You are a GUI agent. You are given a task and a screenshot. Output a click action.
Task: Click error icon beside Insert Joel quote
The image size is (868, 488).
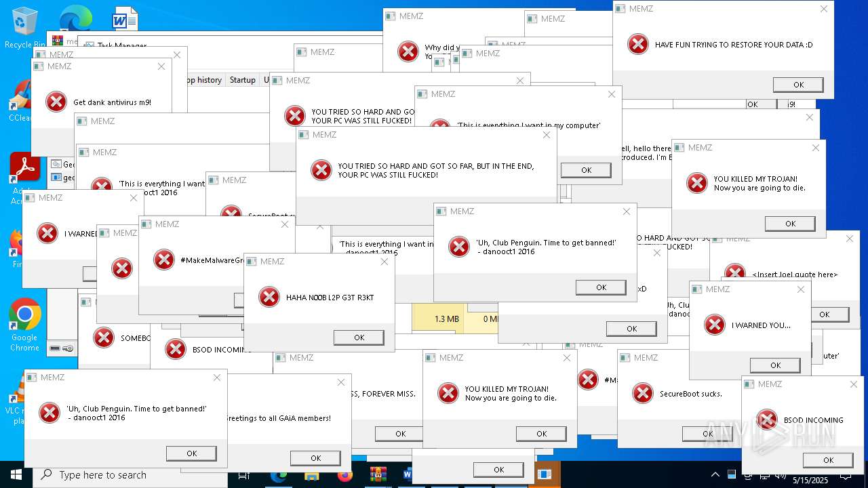(x=735, y=273)
